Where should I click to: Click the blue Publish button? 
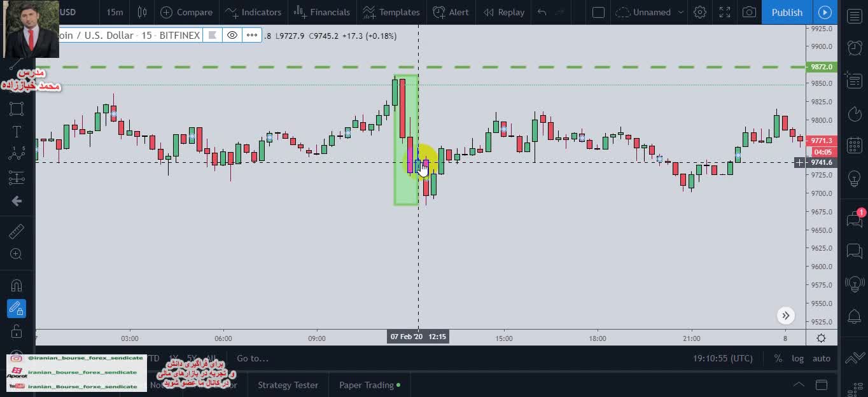coord(787,12)
